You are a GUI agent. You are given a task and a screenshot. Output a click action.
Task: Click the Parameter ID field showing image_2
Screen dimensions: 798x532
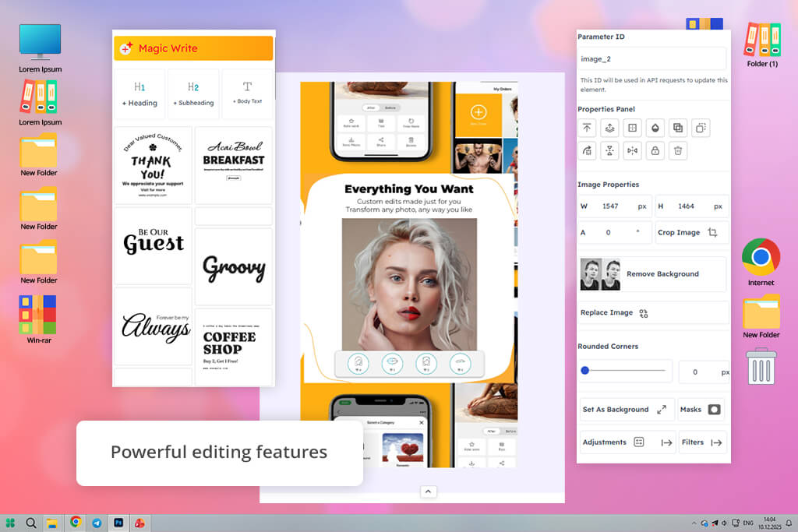click(652, 59)
